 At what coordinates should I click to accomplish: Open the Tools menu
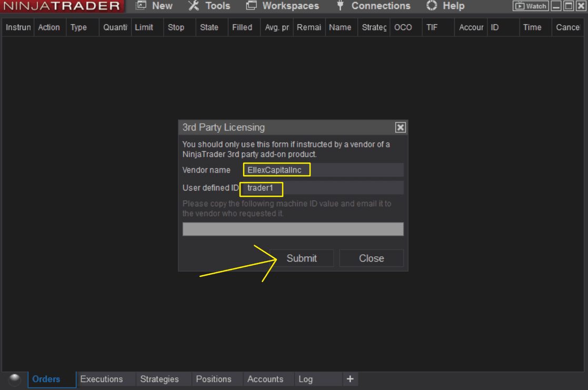(x=210, y=6)
